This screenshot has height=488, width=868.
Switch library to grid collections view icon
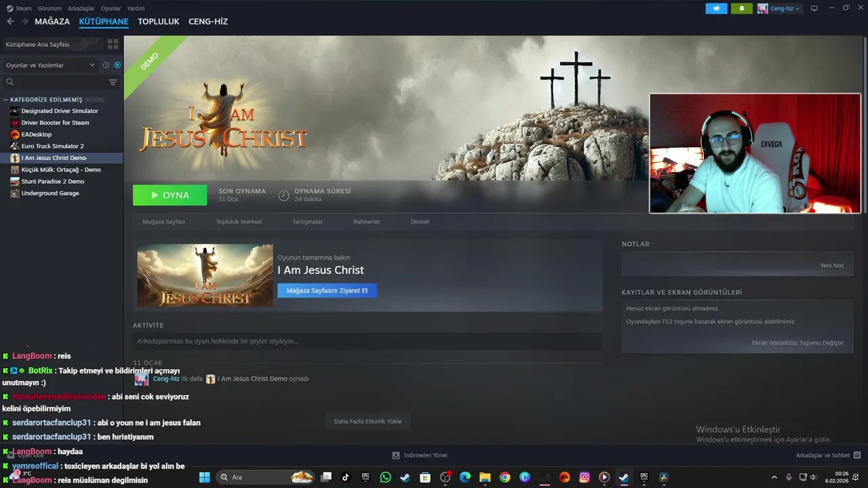point(113,44)
